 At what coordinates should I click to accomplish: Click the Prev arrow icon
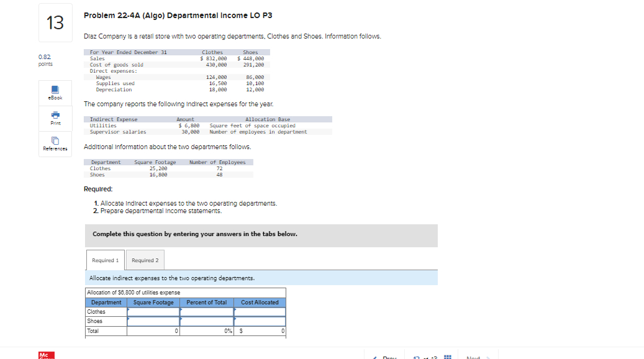[376, 358]
